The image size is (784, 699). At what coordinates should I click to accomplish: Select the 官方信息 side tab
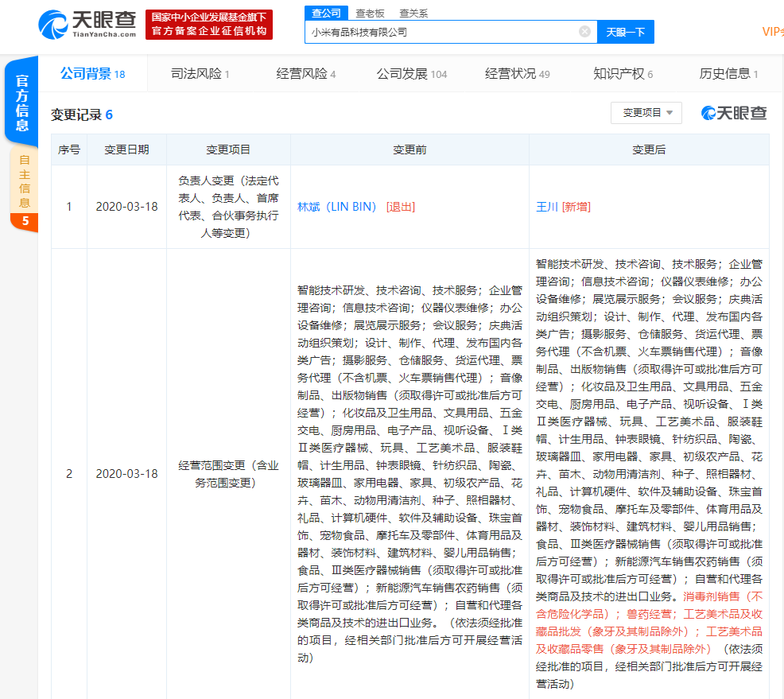tap(22, 103)
